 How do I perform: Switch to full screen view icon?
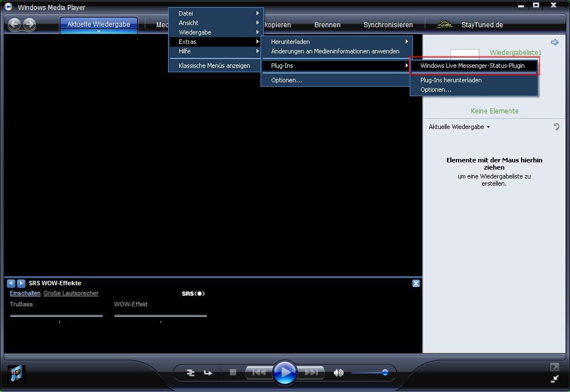555,367
